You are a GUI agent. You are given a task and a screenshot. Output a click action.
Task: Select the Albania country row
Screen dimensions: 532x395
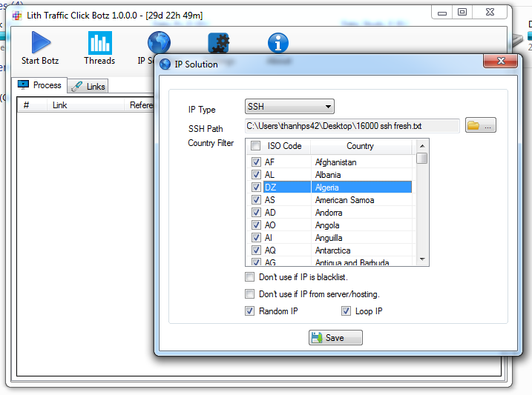(x=331, y=174)
